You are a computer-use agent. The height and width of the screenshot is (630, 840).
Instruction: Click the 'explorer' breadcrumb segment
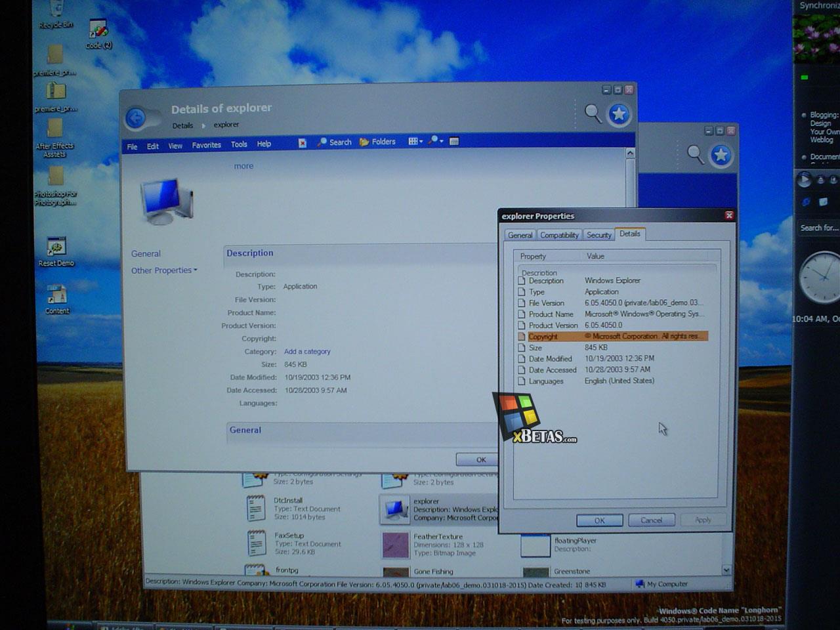226,125
